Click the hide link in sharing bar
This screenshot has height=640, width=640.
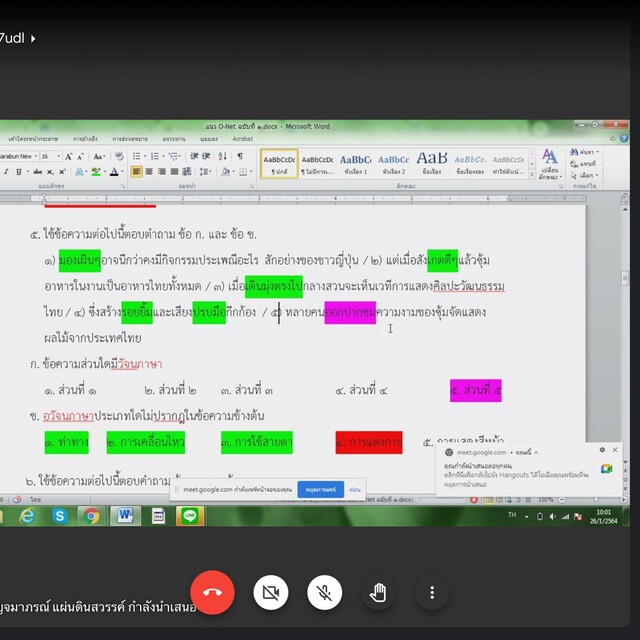pos(355,490)
